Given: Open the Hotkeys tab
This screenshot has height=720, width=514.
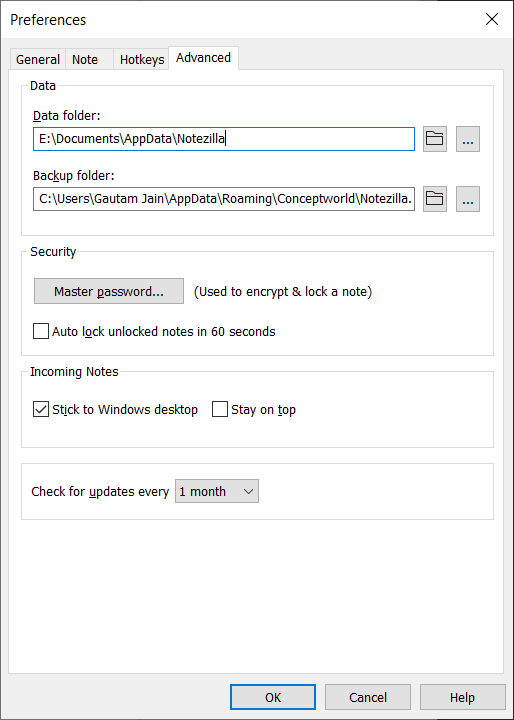Looking at the screenshot, I should point(141,59).
